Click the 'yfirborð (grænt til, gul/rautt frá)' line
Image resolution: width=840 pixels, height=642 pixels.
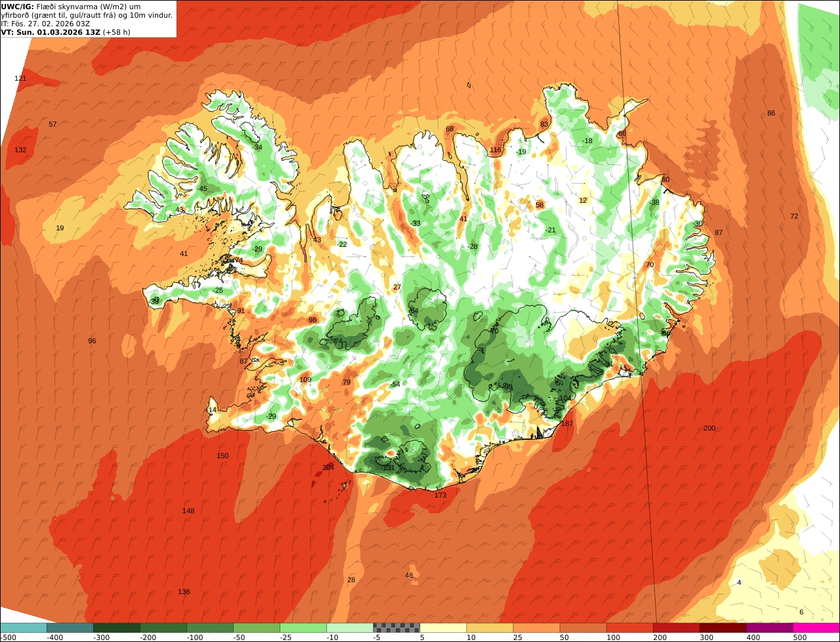[x=87, y=15]
